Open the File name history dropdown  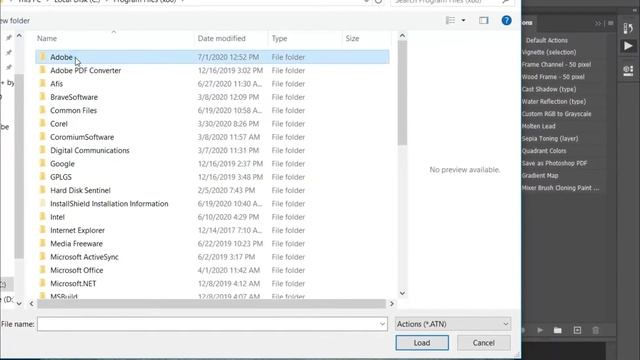[382, 324]
